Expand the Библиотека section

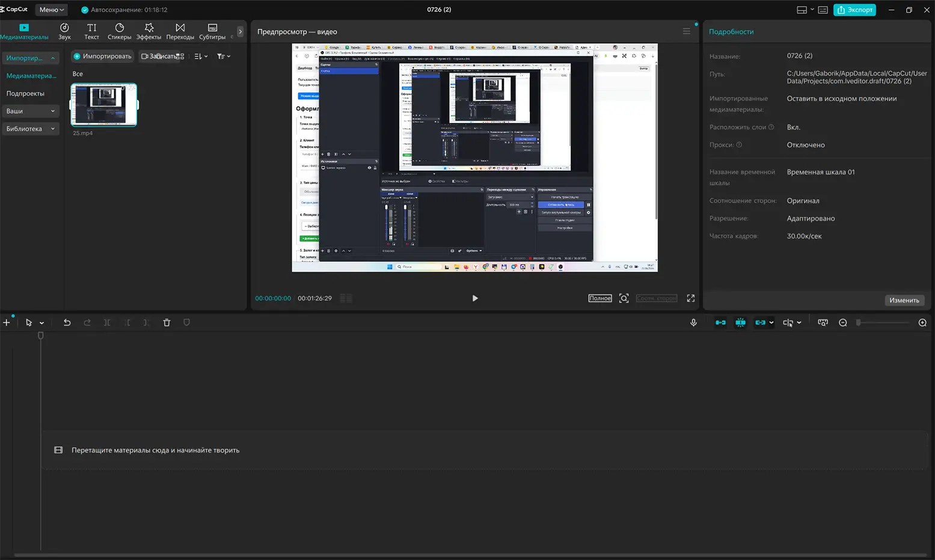click(30, 129)
